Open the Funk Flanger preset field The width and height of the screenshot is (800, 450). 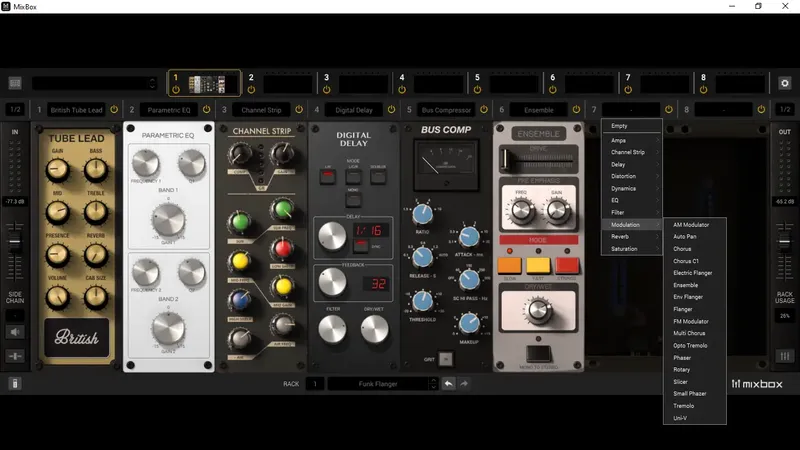[x=378, y=384]
